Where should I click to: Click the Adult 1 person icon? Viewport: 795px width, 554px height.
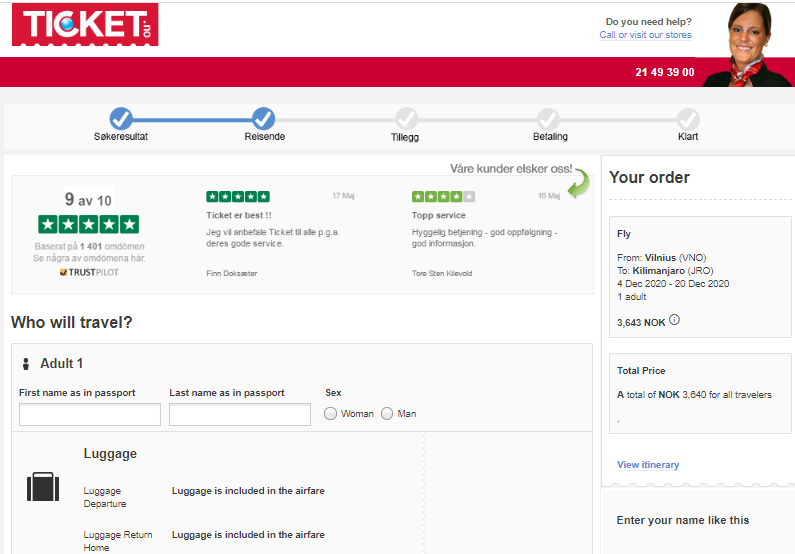pos(26,363)
